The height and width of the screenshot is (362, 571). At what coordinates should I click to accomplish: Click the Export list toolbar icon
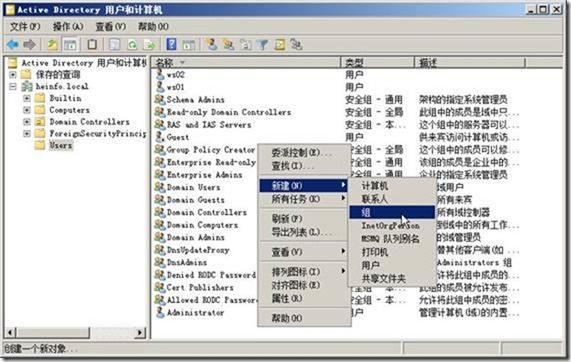click(x=150, y=44)
